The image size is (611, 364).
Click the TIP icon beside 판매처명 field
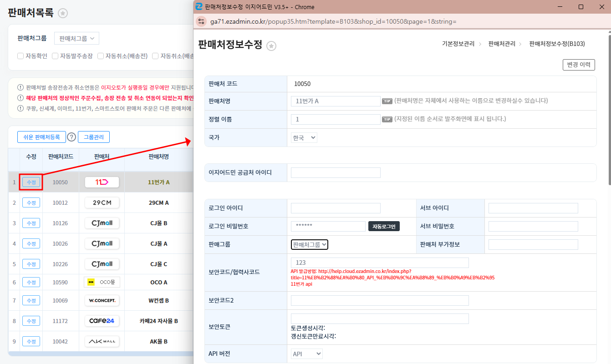(387, 101)
